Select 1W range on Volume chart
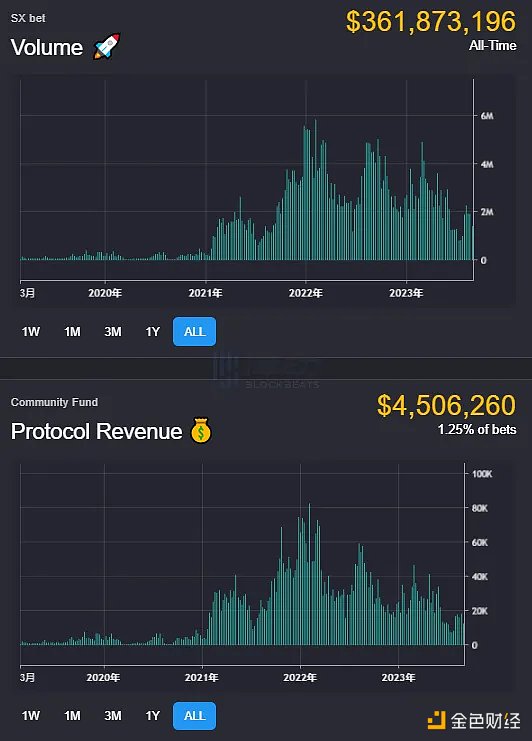532x741 pixels. pos(31,332)
